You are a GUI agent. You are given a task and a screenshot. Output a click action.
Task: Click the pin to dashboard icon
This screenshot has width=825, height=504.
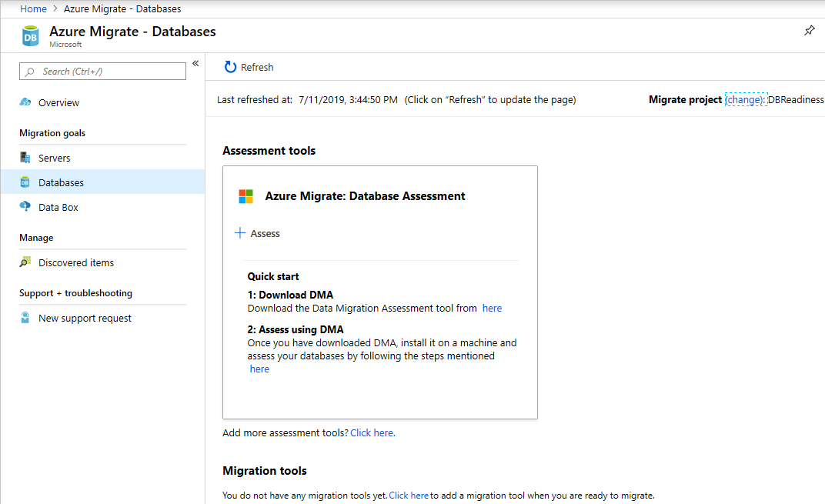809,31
